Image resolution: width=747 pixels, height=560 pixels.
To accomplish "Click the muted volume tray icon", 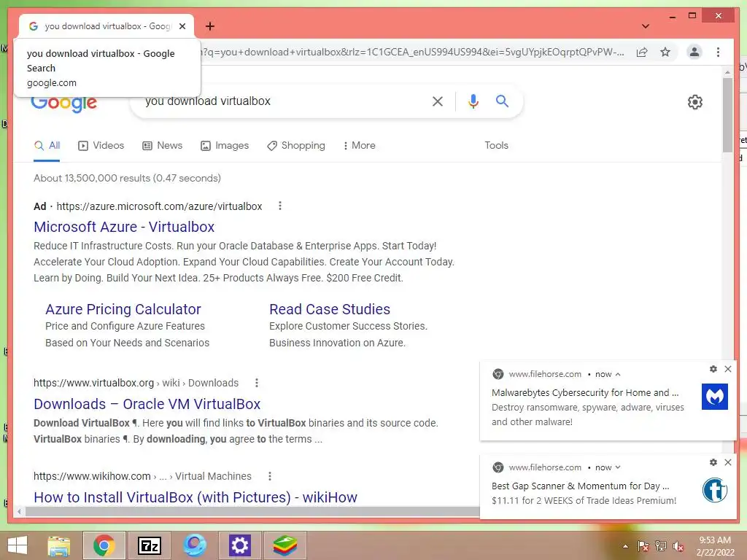I will (x=678, y=546).
